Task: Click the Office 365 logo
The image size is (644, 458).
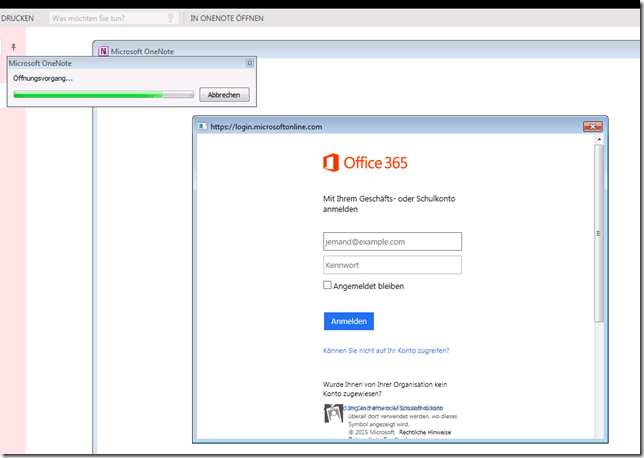Action: coord(365,163)
